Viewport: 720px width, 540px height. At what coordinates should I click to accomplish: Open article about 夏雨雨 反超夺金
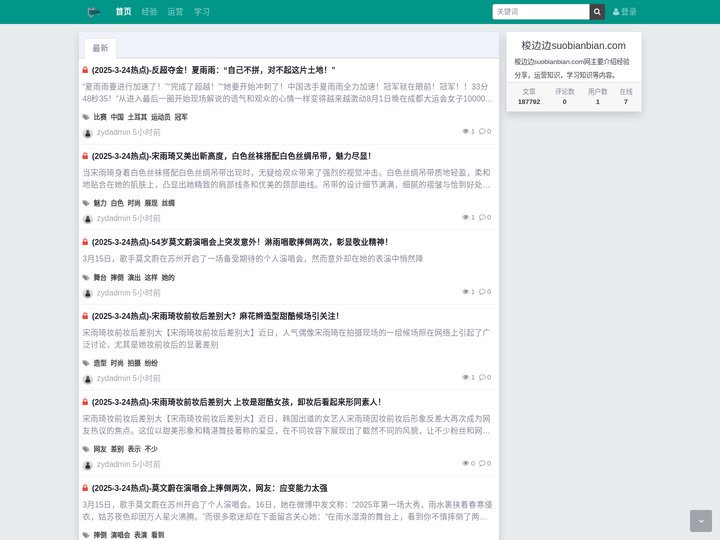(214, 70)
